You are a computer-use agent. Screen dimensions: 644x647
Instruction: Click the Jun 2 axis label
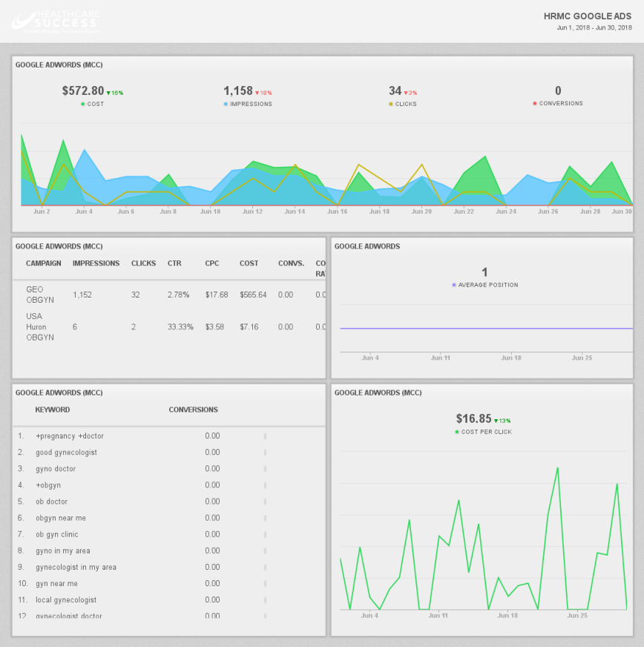[x=42, y=211]
